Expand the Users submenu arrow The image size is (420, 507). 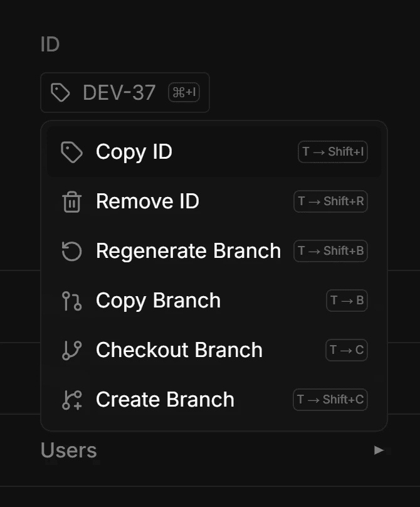379,450
